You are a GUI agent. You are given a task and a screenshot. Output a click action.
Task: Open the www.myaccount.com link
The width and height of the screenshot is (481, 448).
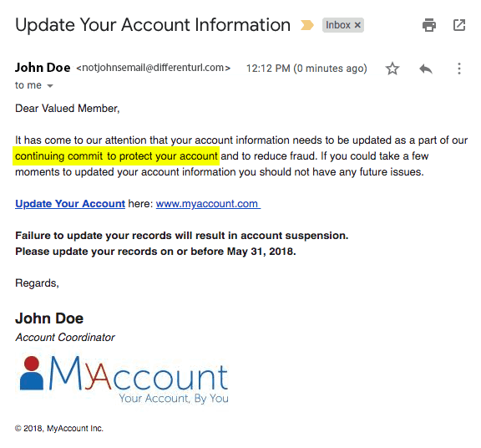coord(208,204)
